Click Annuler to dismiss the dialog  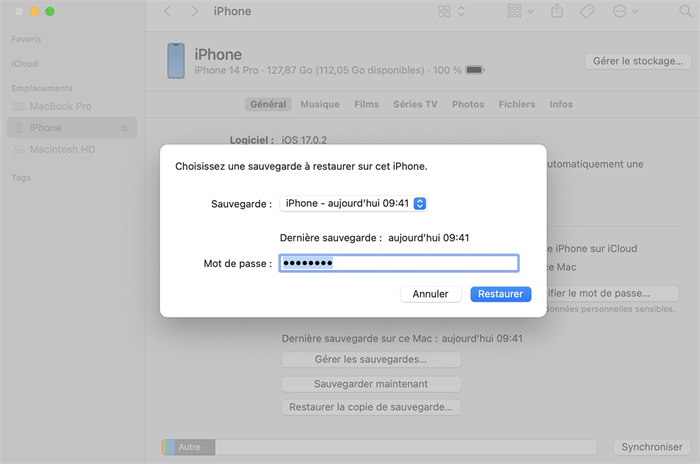pyautogui.click(x=431, y=294)
